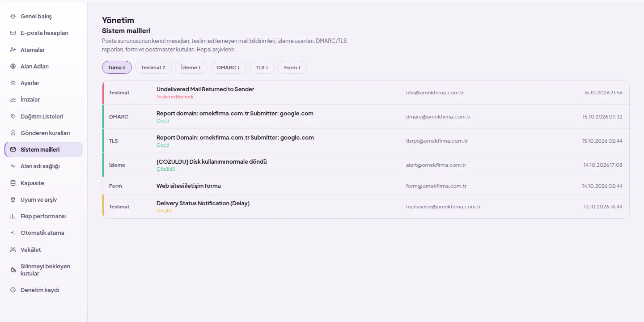Filter by Teslimat 2 tab
The height and width of the screenshot is (322, 644).
coord(153,68)
